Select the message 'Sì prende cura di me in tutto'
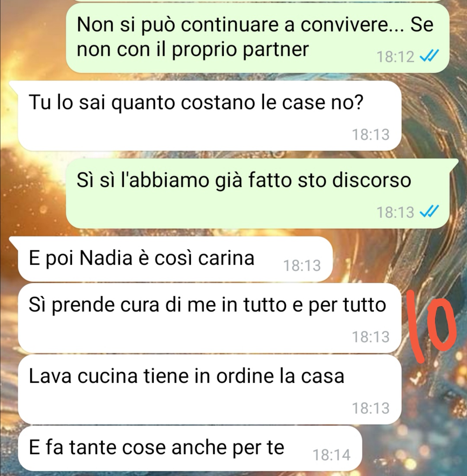This screenshot has height=476, width=467. (210, 318)
